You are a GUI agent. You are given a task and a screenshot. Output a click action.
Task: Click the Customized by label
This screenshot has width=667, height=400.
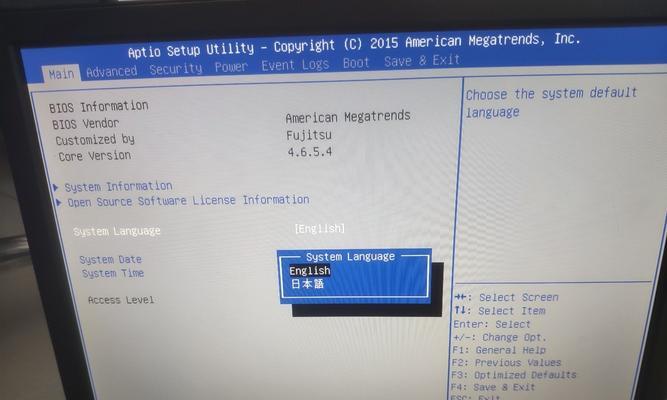(x=95, y=140)
